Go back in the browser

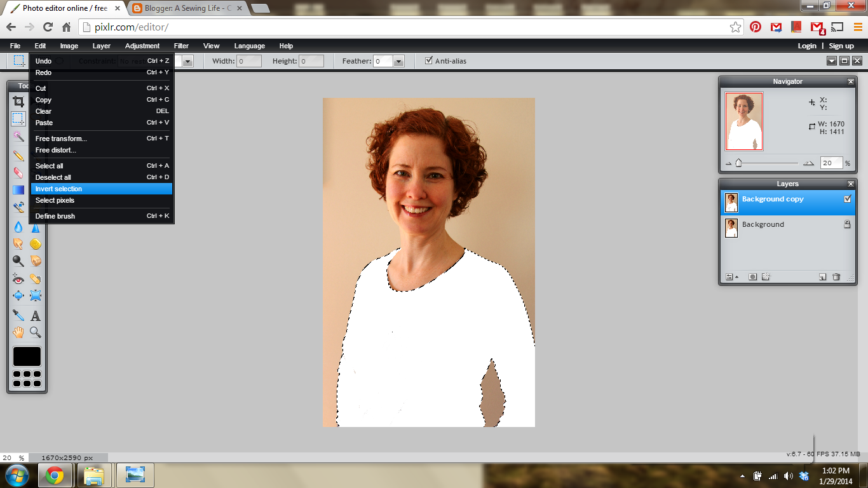[x=11, y=27]
